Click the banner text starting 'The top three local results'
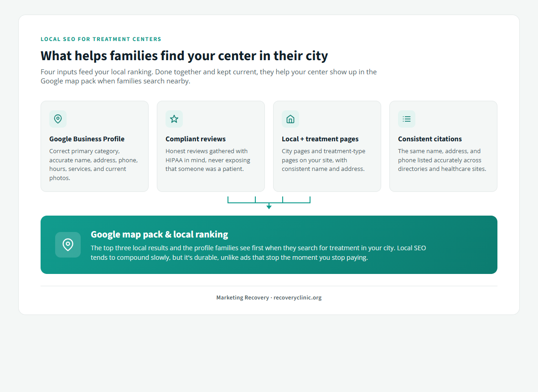Viewport: 538px width, 392px height. pos(259,253)
